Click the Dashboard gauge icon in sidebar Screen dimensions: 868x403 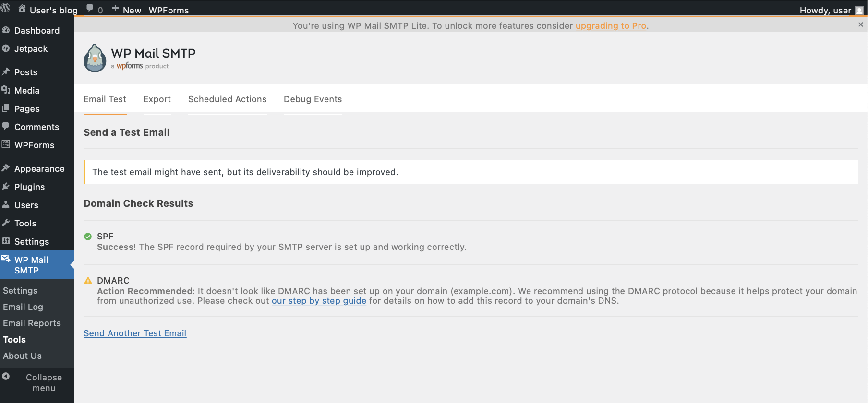tap(6, 30)
